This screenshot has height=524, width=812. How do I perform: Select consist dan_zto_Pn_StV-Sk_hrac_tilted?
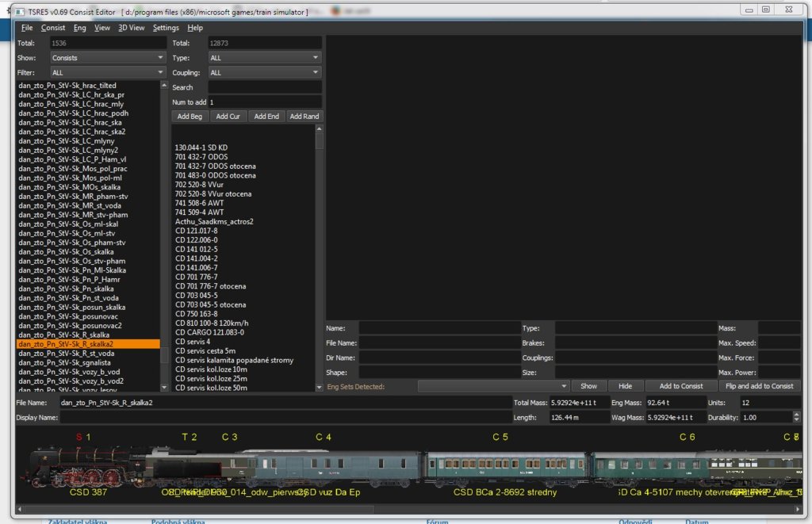pos(67,86)
